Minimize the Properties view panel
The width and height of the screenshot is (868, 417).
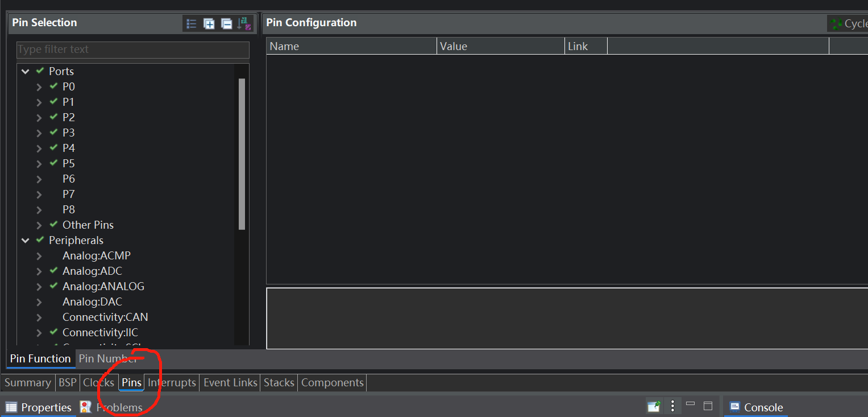[x=690, y=404]
